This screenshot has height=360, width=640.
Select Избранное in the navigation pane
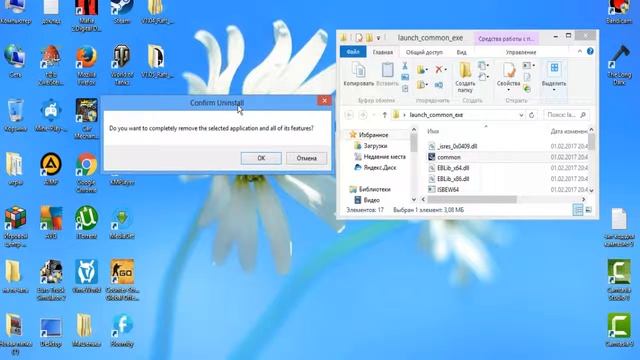[373, 135]
